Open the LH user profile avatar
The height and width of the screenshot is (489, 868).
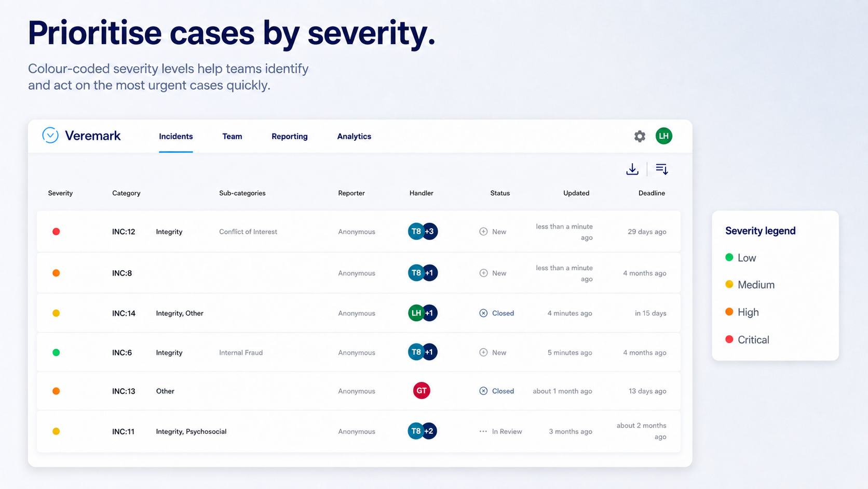(x=663, y=136)
